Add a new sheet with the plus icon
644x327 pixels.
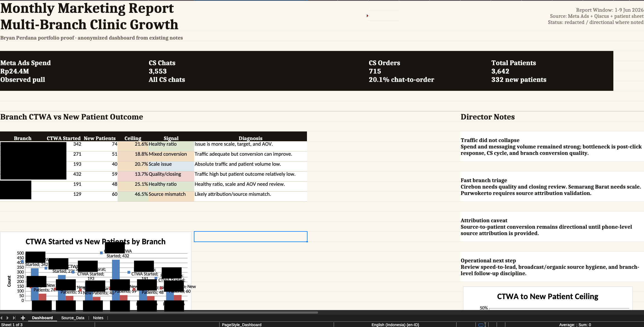tap(23, 318)
